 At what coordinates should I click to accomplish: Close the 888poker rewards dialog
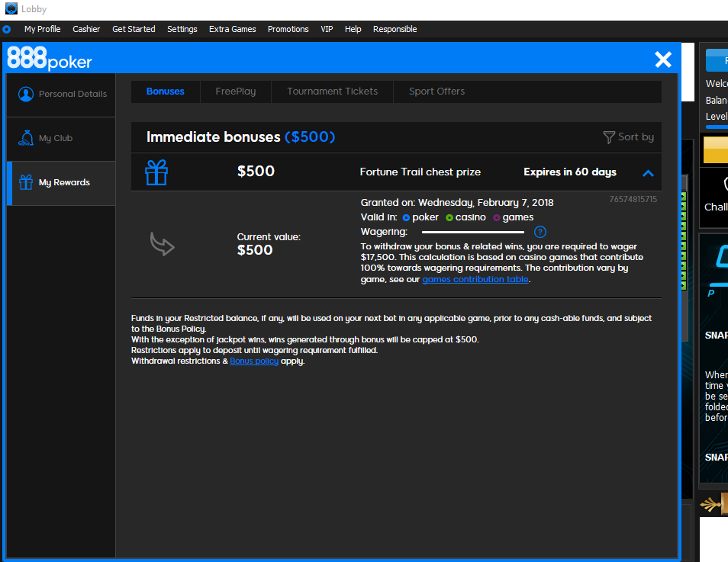click(x=663, y=59)
